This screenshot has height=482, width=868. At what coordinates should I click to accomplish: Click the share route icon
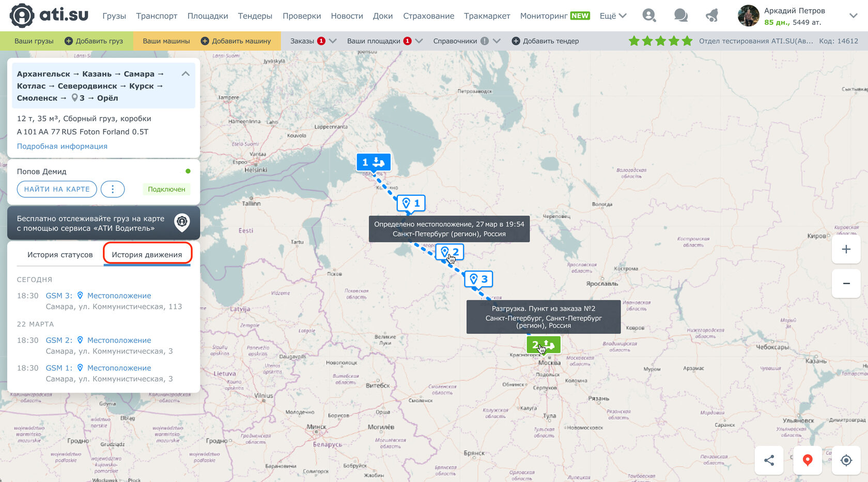pos(769,460)
